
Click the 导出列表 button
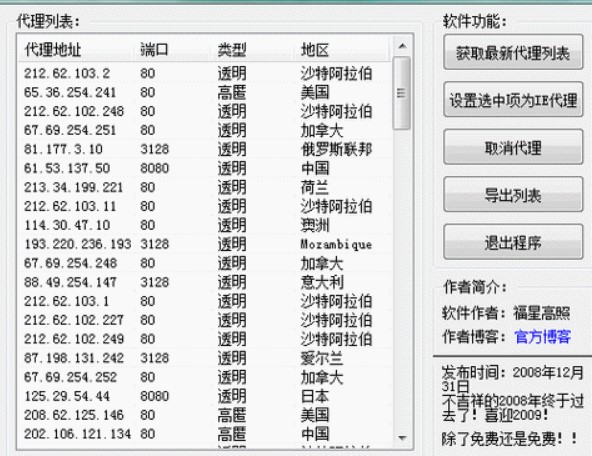pyautogui.click(x=513, y=195)
